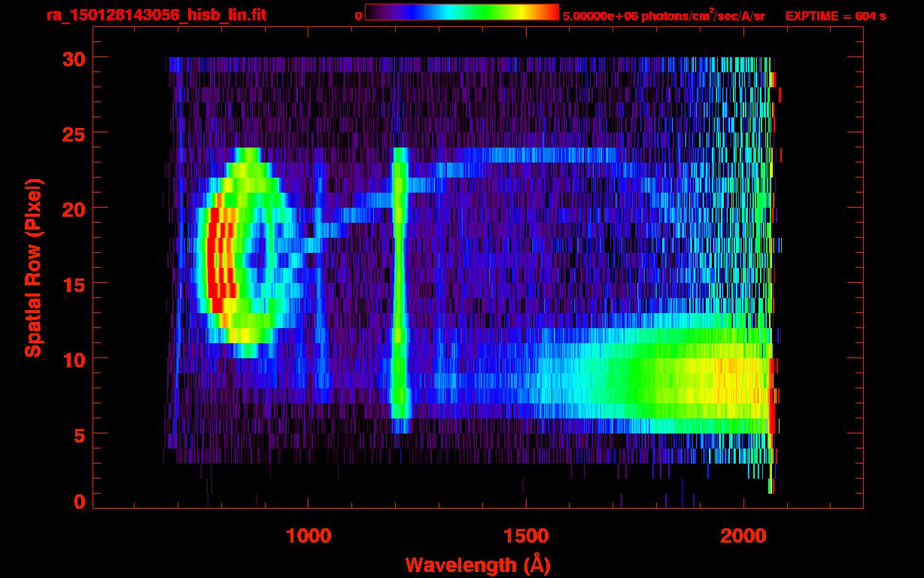The height and width of the screenshot is (578, 924).
Task: Click the y-axis tick label 30
Action: tap(73, 58)
